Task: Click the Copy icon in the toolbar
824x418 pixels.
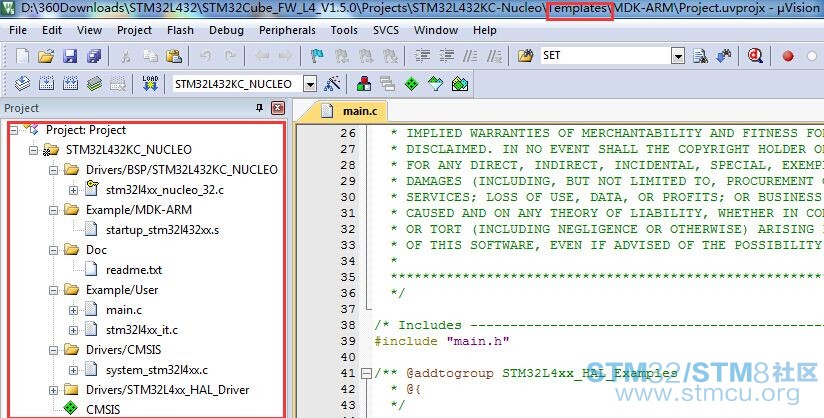Action: (150, 56)
